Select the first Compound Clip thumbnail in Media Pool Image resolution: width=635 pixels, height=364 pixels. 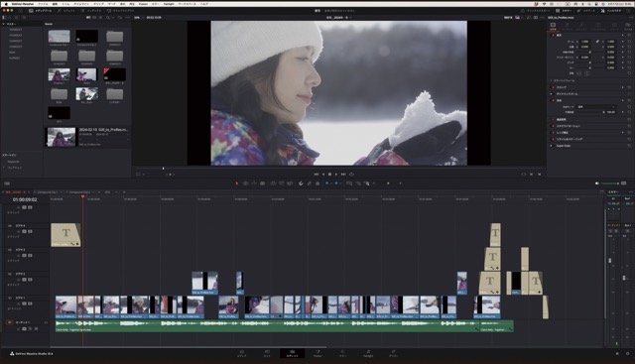[60, 37]
